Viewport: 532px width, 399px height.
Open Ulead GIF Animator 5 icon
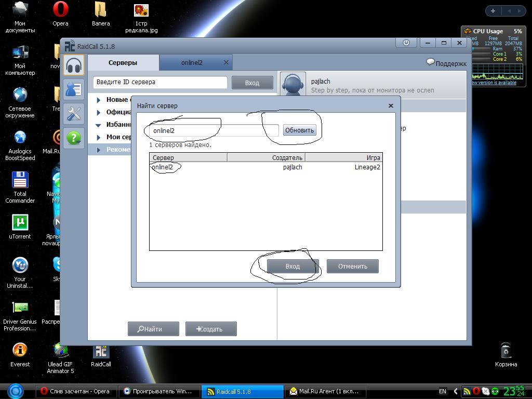[60, 358]
